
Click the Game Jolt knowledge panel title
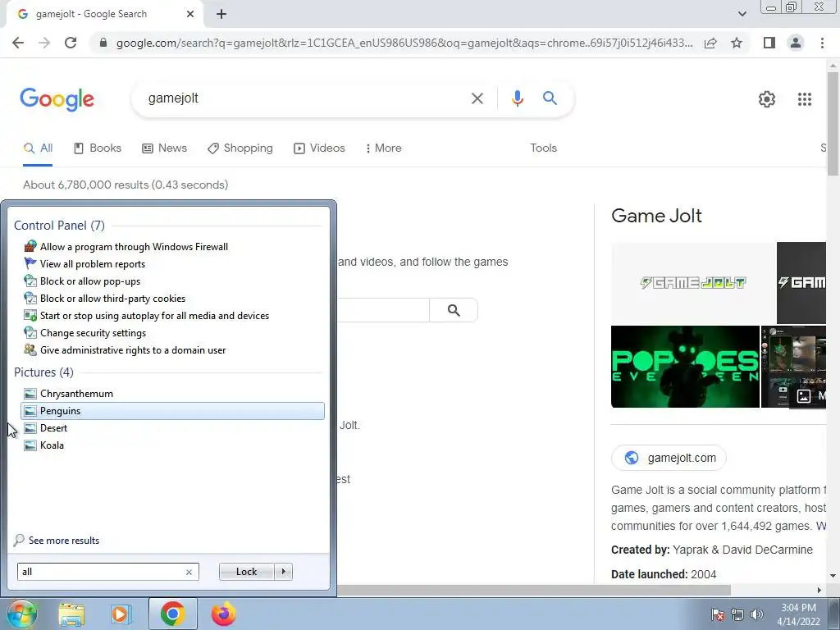coord(656,216)
